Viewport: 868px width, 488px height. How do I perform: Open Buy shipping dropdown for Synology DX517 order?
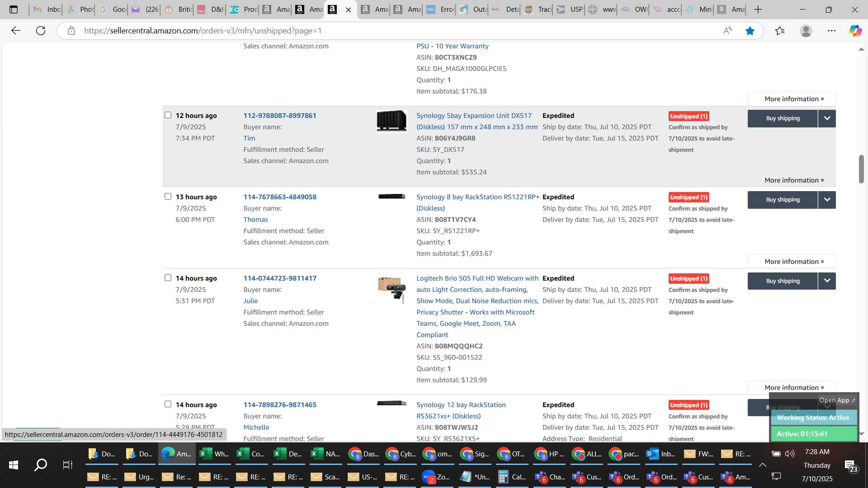pyautogui.click(x=827, y=118)
